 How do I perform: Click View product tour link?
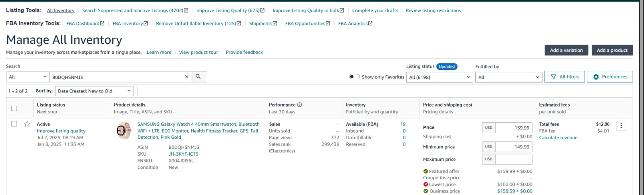198,52
